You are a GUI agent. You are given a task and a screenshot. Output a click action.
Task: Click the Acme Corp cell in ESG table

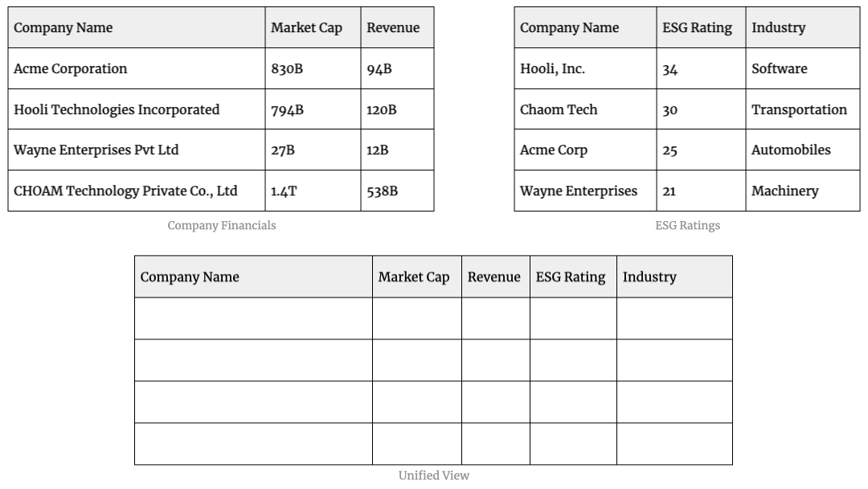(x=585, y=150)
